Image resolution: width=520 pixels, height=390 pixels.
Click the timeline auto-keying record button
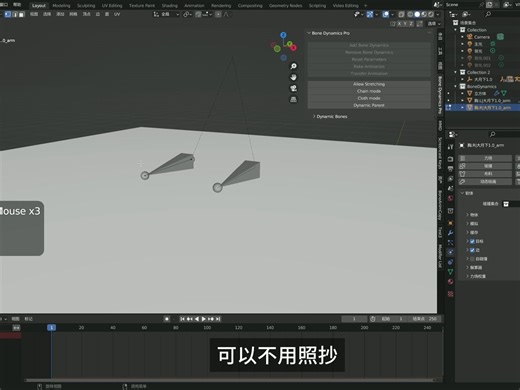coord(167,319)
